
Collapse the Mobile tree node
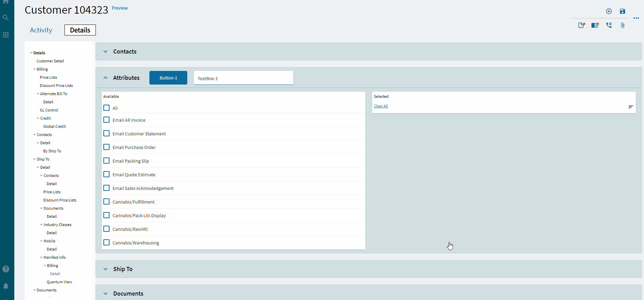coord(41,241)
